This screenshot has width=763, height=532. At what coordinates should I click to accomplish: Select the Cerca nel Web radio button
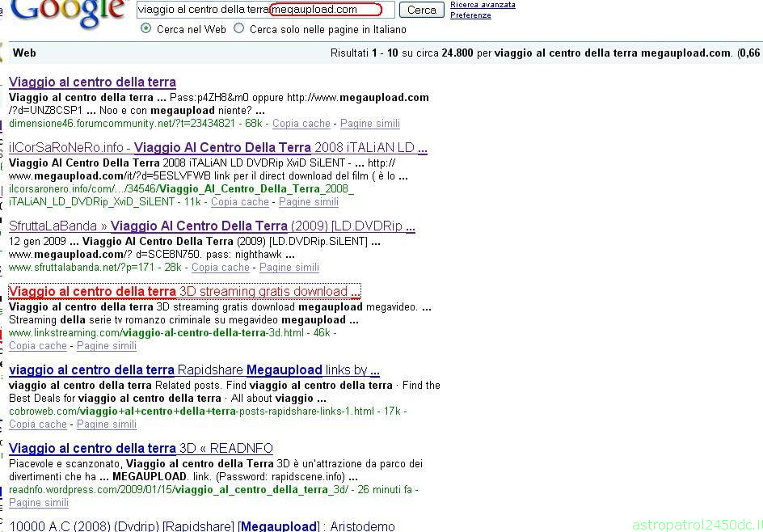click(x=145, y=28)
